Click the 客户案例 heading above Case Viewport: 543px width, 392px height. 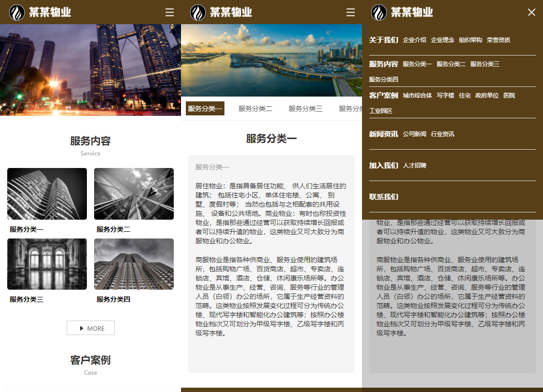click(x=90, y=360)
